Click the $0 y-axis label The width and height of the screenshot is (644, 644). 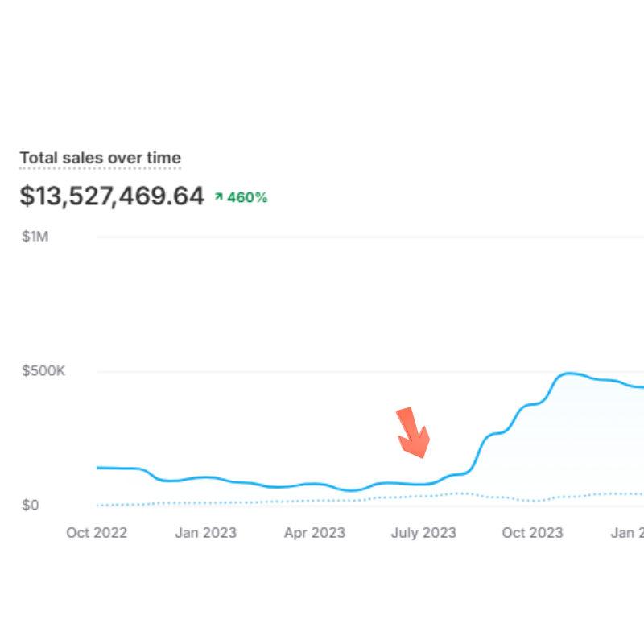click(30, 505)
